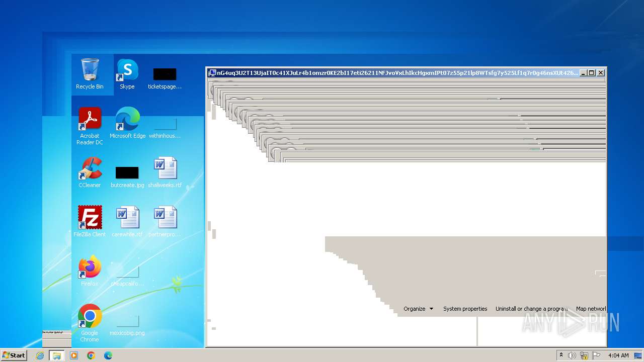Open the Start menu
This screenshot has width=644, height=362.
(x=14, y=355)
